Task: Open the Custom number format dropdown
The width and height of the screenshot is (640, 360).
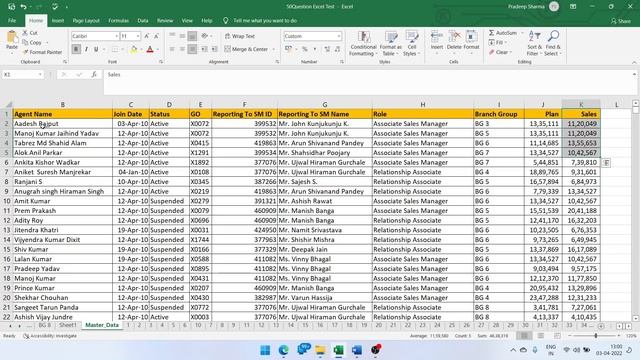Action: (x=339, y=36)
